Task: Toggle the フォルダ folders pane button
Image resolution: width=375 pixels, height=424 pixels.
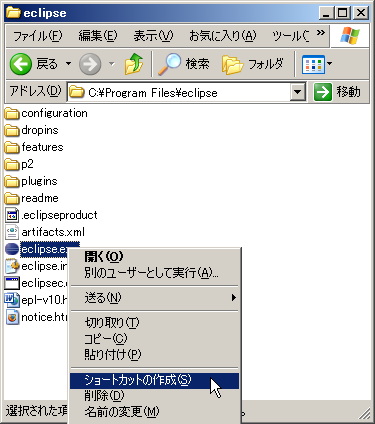Action: 253,64
